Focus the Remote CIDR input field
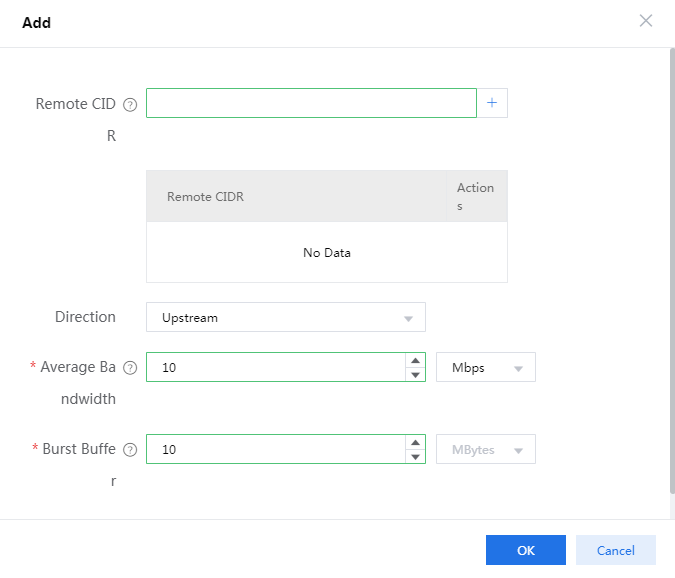The height and width of the screenshot is (578, 675). [311, 103]
